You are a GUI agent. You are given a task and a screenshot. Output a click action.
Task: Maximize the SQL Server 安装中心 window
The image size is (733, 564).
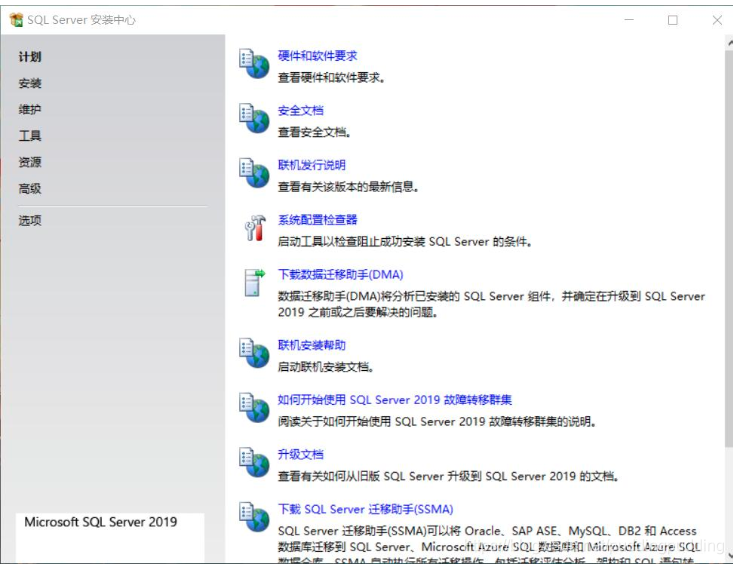(x=673, y=20)
